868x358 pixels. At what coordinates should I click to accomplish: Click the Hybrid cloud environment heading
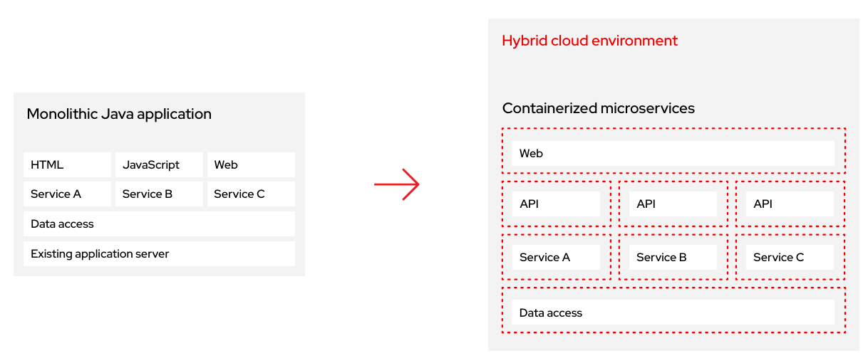tap(589, 41)
